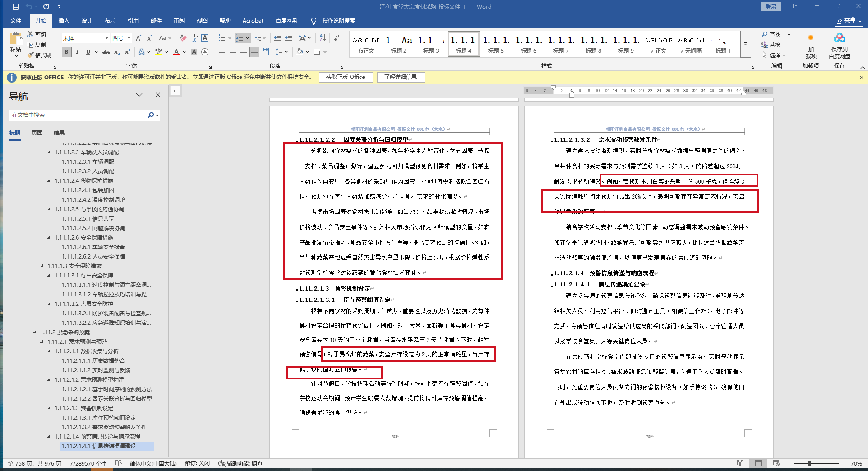868x471 pixels.
Task: Switch to the 布局 layout tab
Action: [x=110, y=20]
